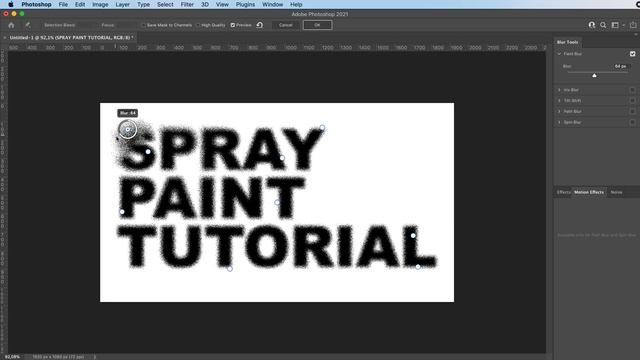Click the pin tool icon beside Home
The width and height of the screenshot is (640, 360).
pyautogui.click(x=27, y=25)
